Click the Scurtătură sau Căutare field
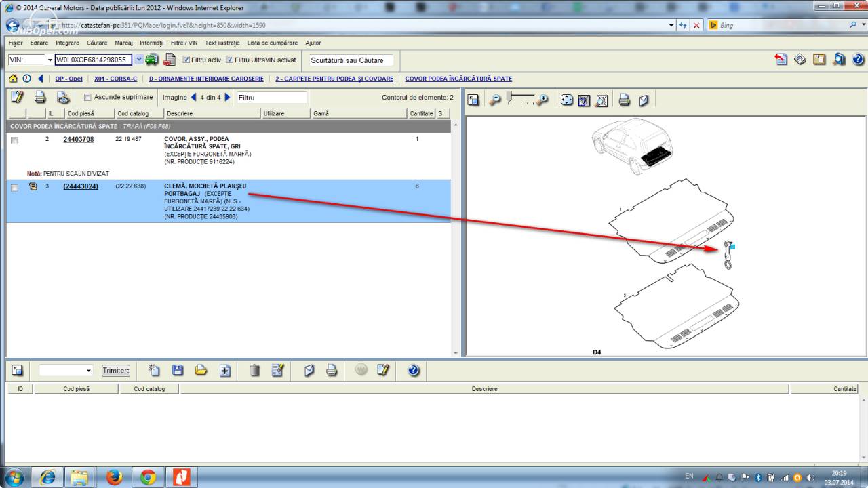This screenshot has height=488, width=868. 350,60
